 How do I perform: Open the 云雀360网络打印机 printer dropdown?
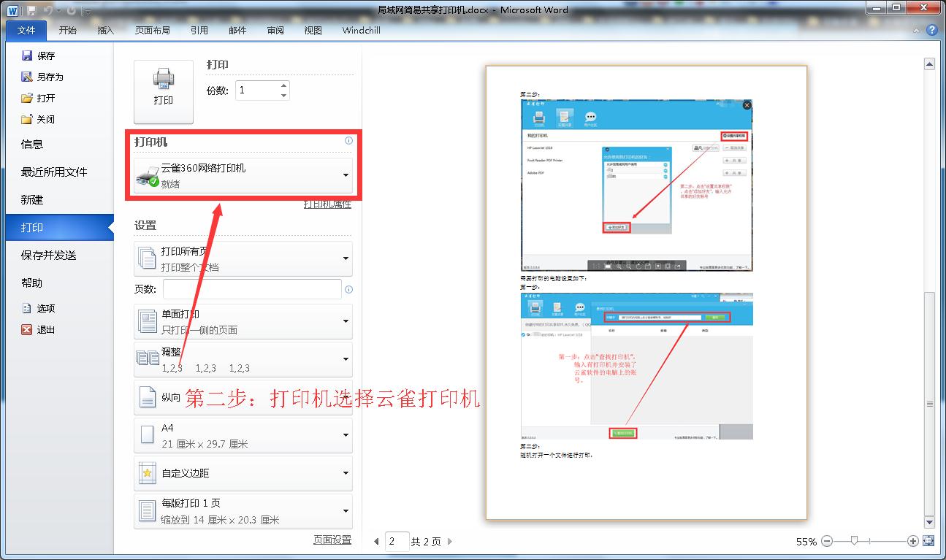(x=243, y=175)
